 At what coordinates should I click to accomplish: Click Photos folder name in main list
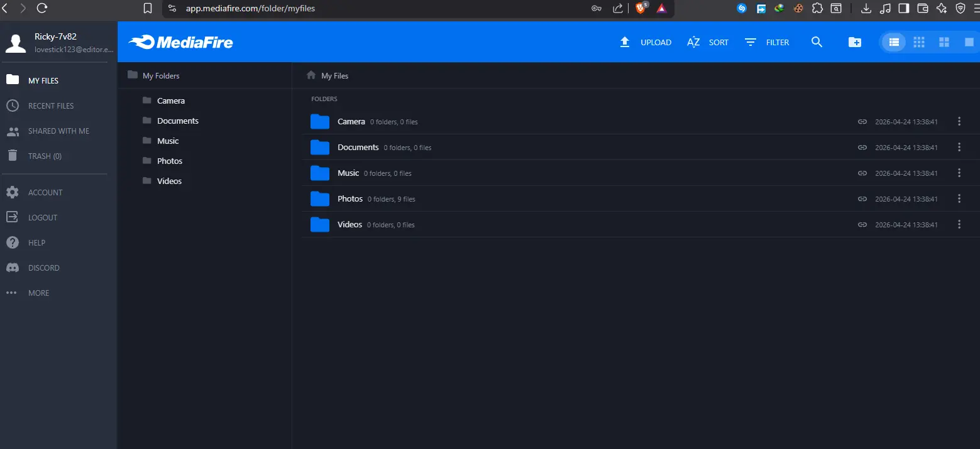click(x=350, y=198)
